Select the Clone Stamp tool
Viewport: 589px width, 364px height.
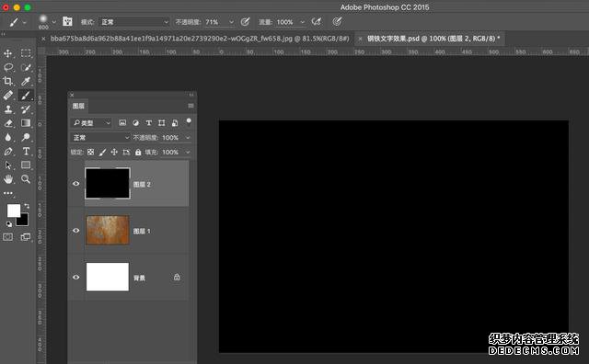pos(8,109)
